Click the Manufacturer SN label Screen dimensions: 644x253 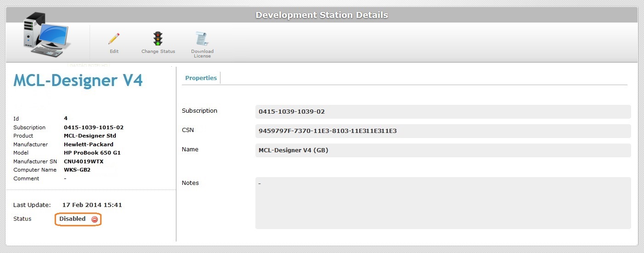35,161
